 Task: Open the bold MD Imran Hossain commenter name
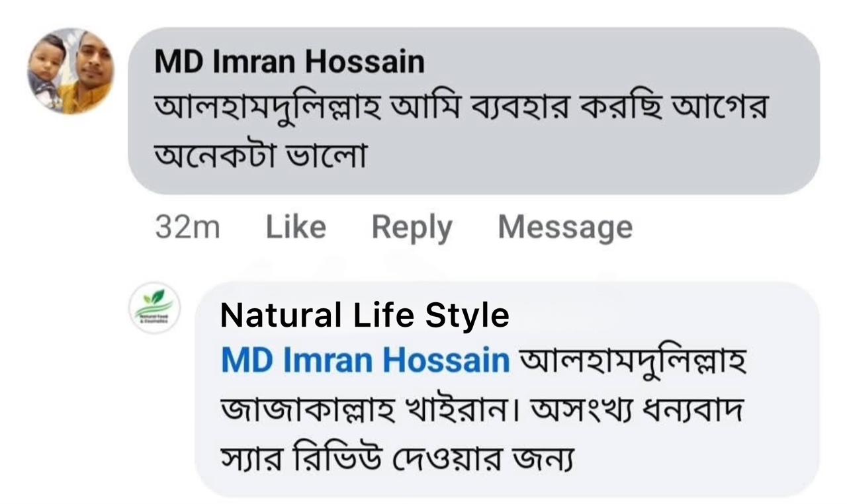point(289,62)
